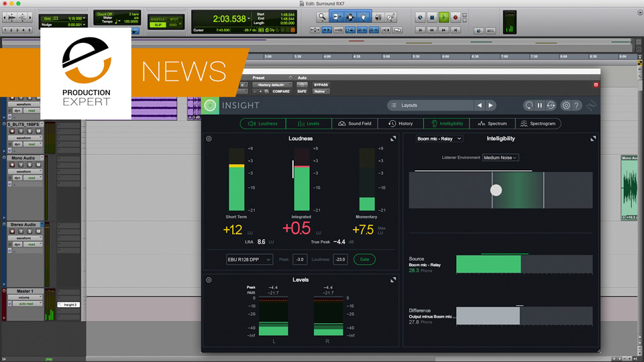Select the Zoomer magnifier tool
Viewport: 644px width, 362px height.
click(322, 17)
